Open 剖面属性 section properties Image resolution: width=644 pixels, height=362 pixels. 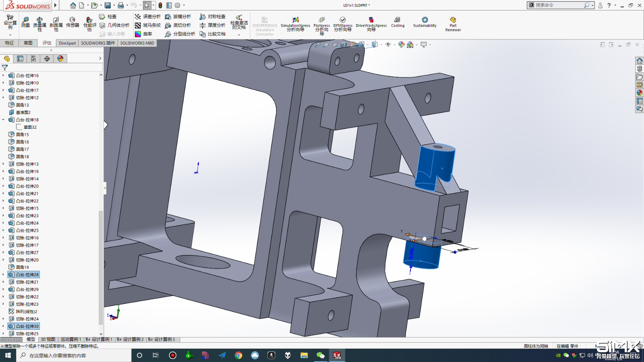(56, 24)
